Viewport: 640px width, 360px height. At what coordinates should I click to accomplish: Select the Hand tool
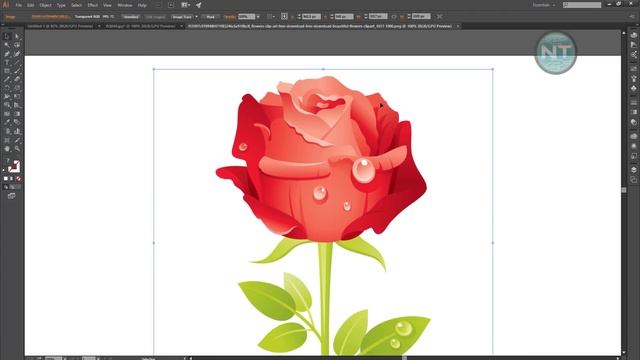[x=7, y=149]
